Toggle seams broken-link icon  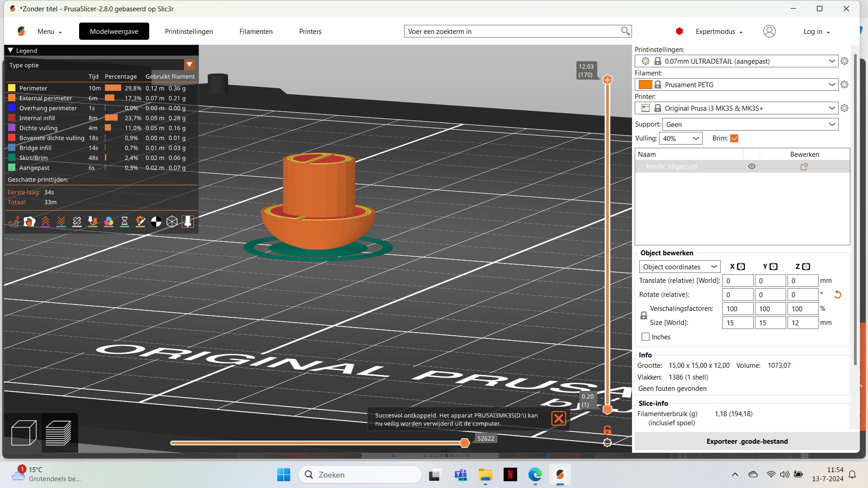(77, 221)
